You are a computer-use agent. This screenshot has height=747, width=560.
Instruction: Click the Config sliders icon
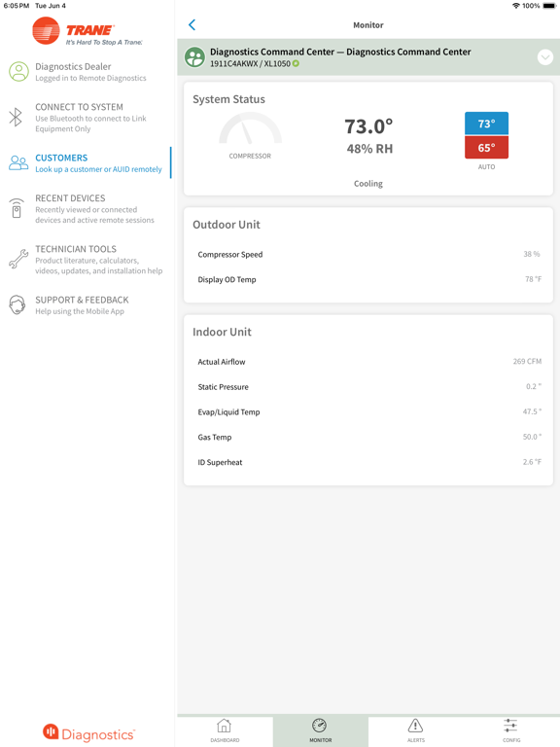coord(510,726)
